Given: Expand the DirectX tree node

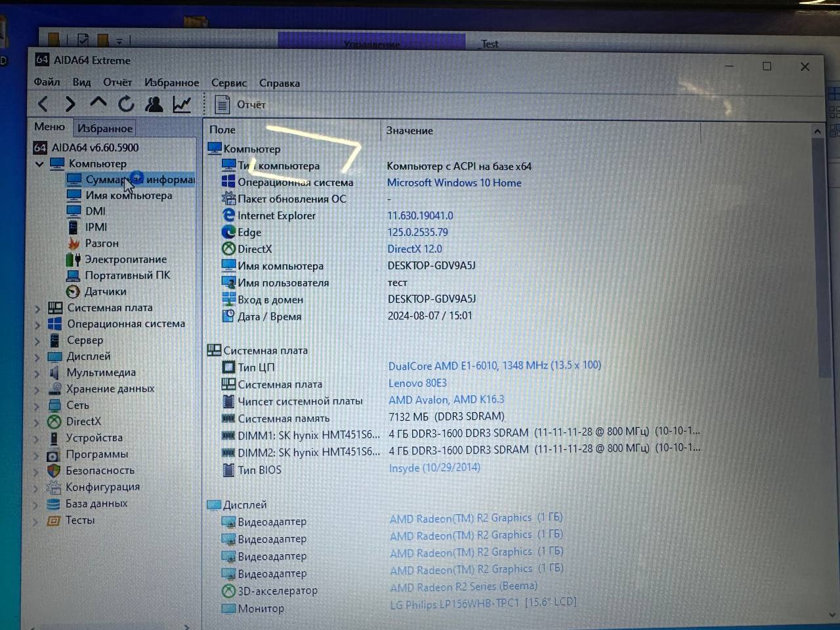Looking at the screenshot, I should pos(37,422).
